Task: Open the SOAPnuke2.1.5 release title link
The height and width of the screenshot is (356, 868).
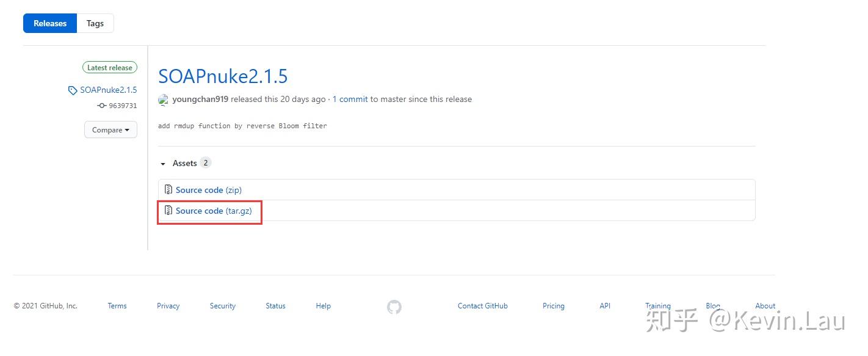Action: 223,76
